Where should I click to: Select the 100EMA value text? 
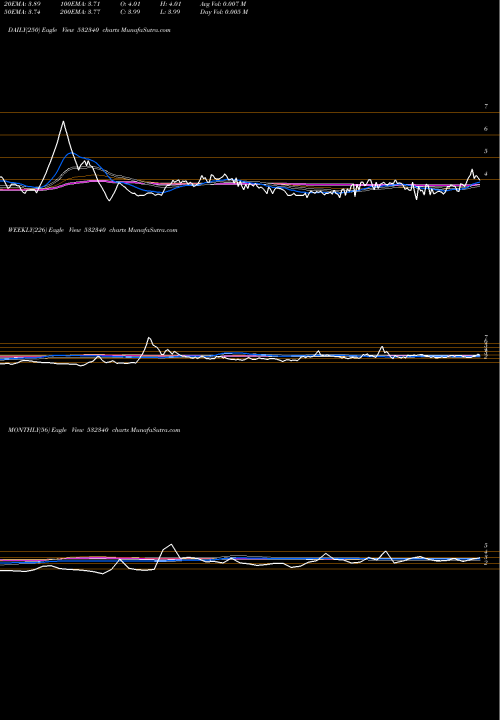(x=80, y=4)
